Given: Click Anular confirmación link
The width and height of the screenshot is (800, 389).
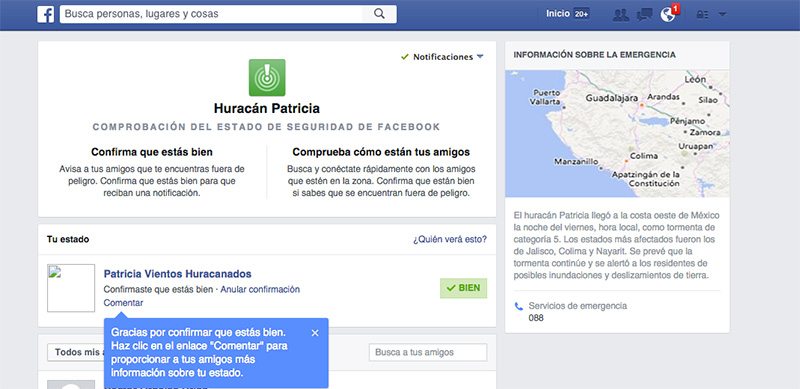Looking at the screenshot, I should (x=260, y=289).
